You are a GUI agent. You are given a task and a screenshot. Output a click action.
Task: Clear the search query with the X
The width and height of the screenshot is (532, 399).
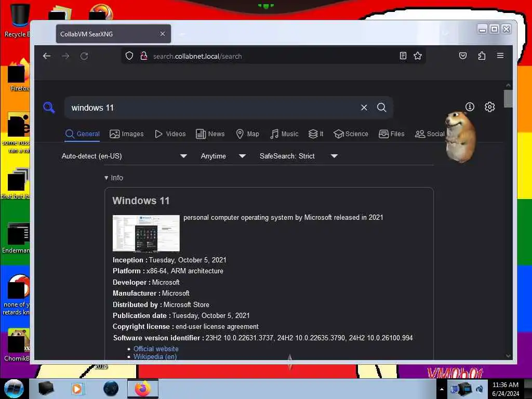click(x=364, y=108)
